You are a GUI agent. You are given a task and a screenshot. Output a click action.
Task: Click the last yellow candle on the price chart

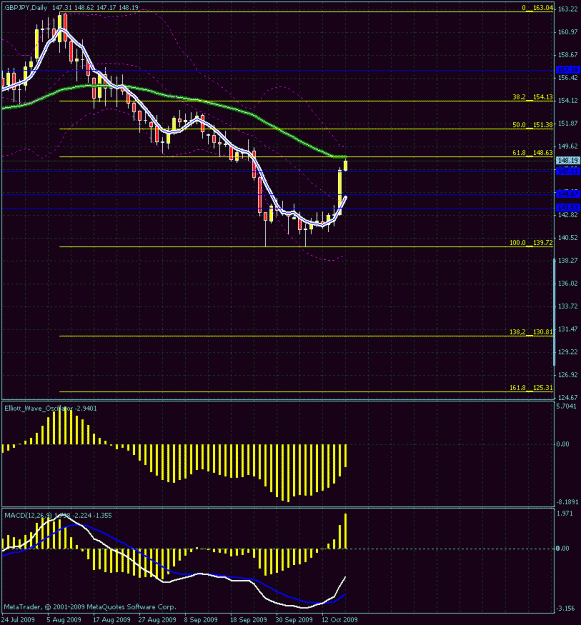point(345,165)
